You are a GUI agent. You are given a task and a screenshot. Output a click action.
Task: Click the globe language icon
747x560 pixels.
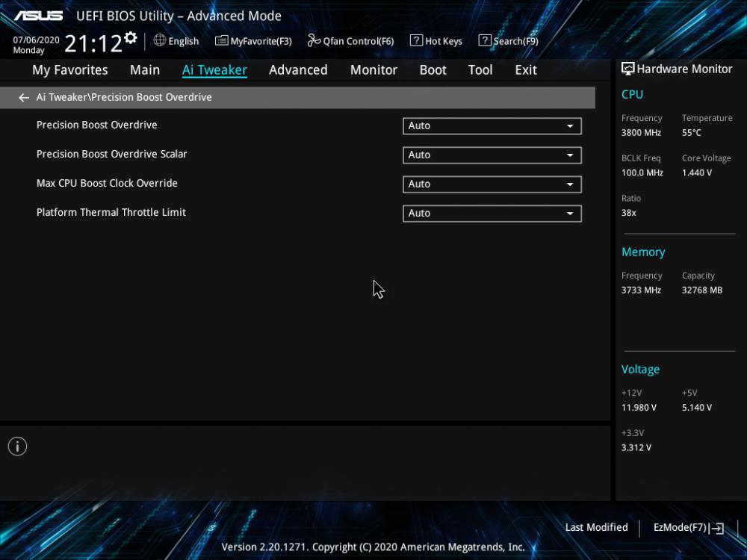point(160,40)
